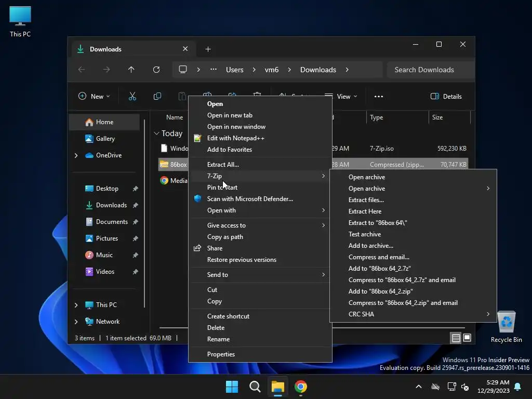Open Videos quick access folder
Viewport: 532px width, 399px height.
point(105,272)
